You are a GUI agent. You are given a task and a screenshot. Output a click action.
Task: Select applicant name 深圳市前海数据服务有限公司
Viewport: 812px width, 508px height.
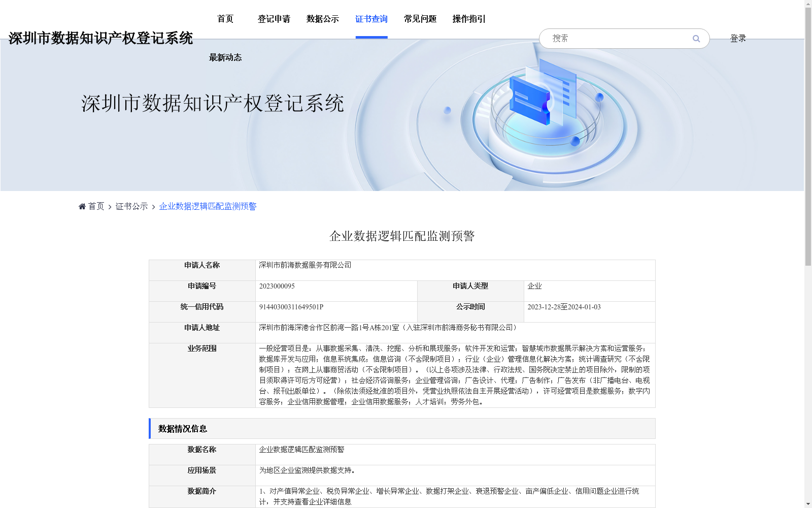[x=305, y=265]
